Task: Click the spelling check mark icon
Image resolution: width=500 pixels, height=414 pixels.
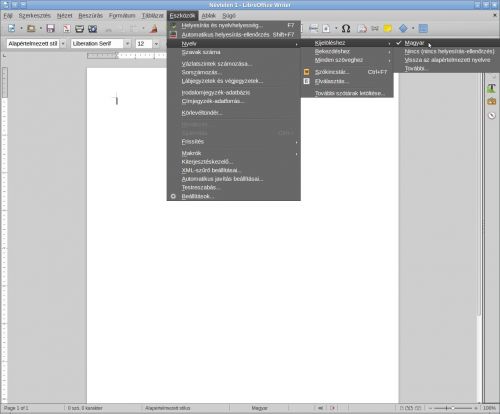Action: pos(173,26)
